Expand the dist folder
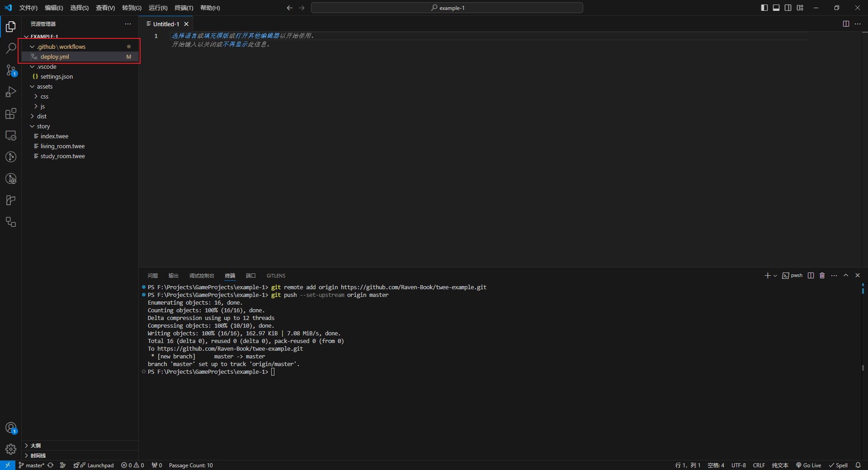The width and height of the screenshot is (868, 470). [80, 116]
